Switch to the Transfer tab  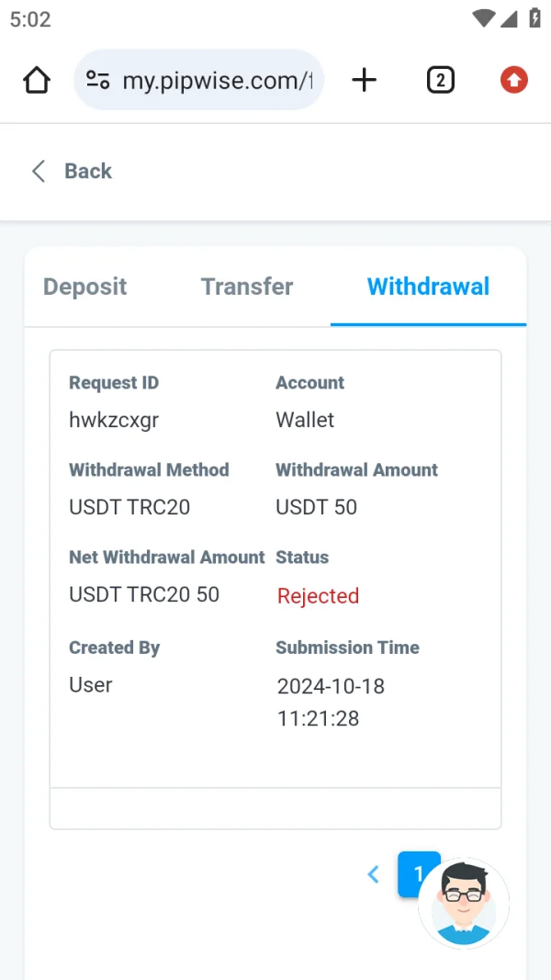pyautogui.click(x=247, y=287)
